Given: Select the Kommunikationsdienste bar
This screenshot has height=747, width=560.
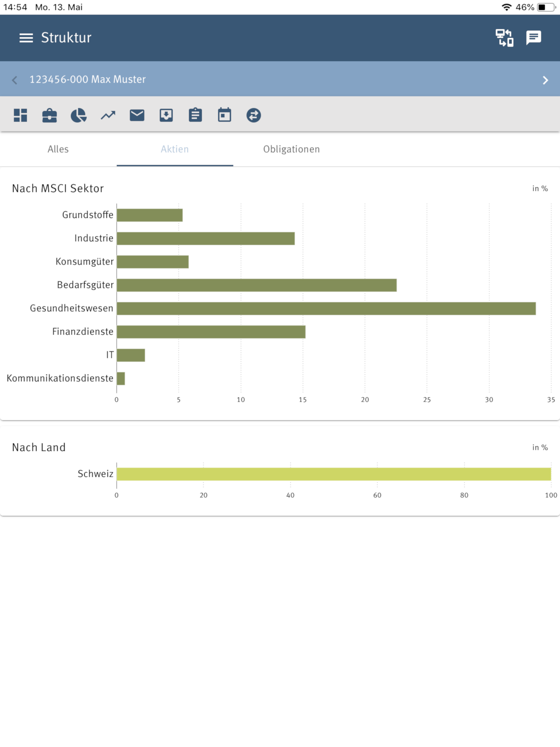Looking at the screenshot, I should click(121, 378).
